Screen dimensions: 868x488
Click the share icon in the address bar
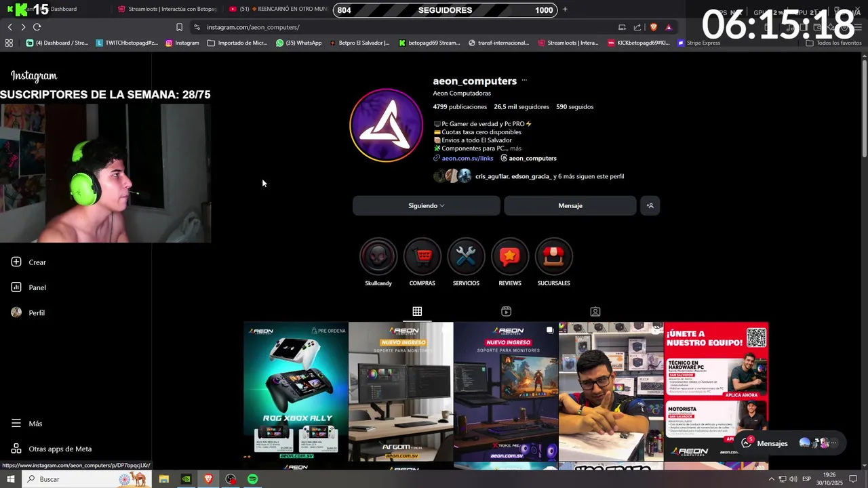637,27
